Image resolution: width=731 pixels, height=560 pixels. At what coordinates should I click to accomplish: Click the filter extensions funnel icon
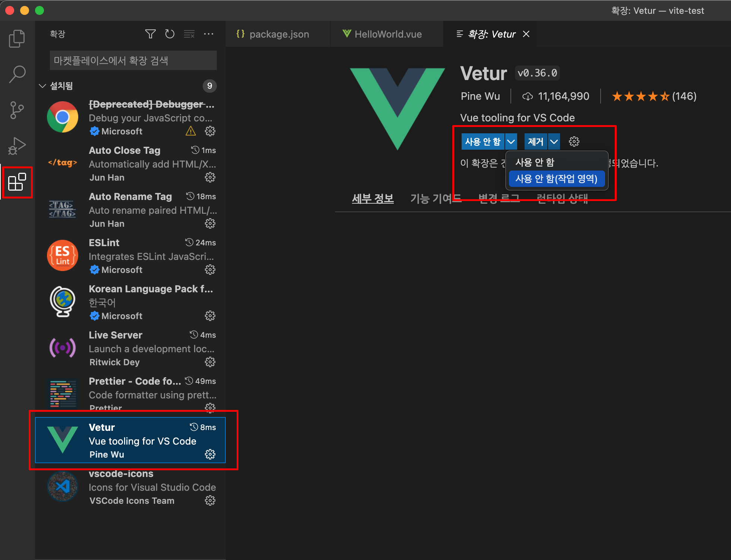tap(150, 34)
